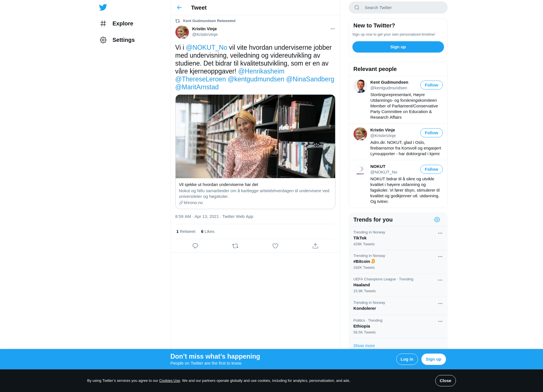Click the Twitter bird logo
This screenshot has height=392, width=543.
point(103,7)
